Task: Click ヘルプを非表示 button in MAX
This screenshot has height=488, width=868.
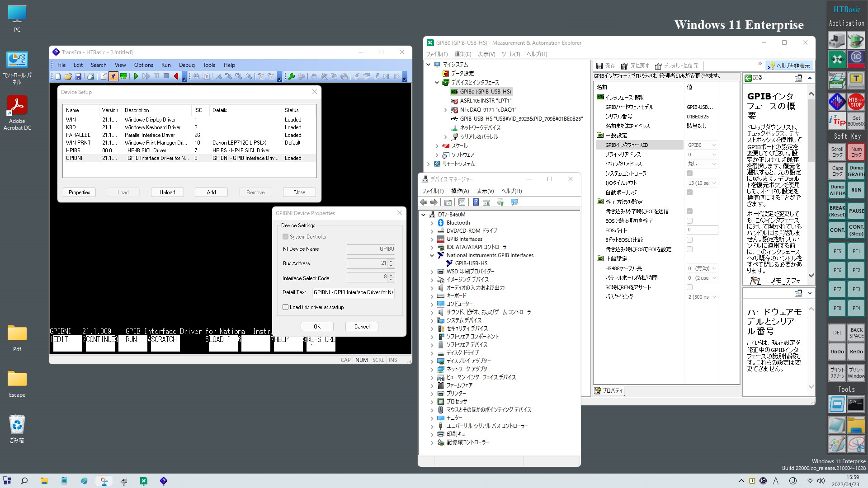Action: 789,66
